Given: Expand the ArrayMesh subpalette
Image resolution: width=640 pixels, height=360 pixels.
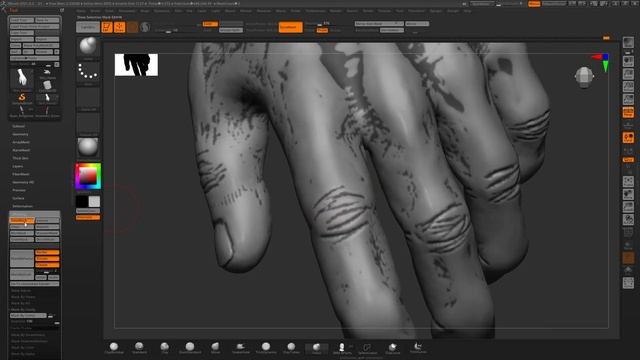Looking at the screenshot, I should coord(21,142).
